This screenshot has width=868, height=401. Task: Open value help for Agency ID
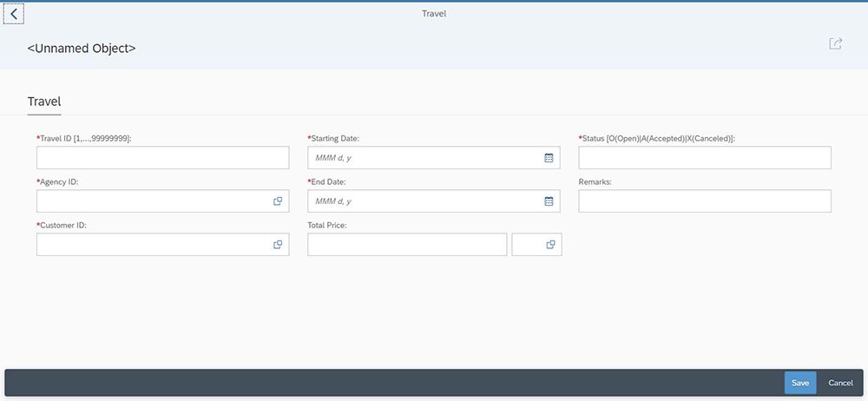(278, 201)
